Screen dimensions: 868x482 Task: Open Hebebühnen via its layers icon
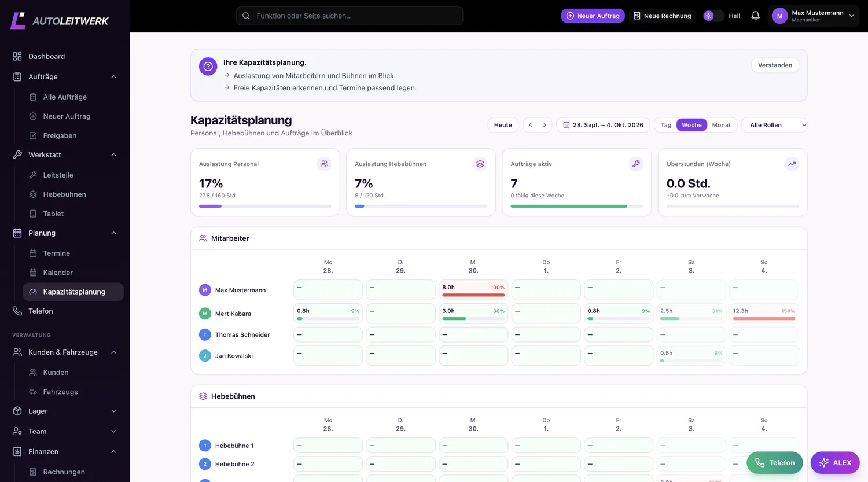click(33, 194)
